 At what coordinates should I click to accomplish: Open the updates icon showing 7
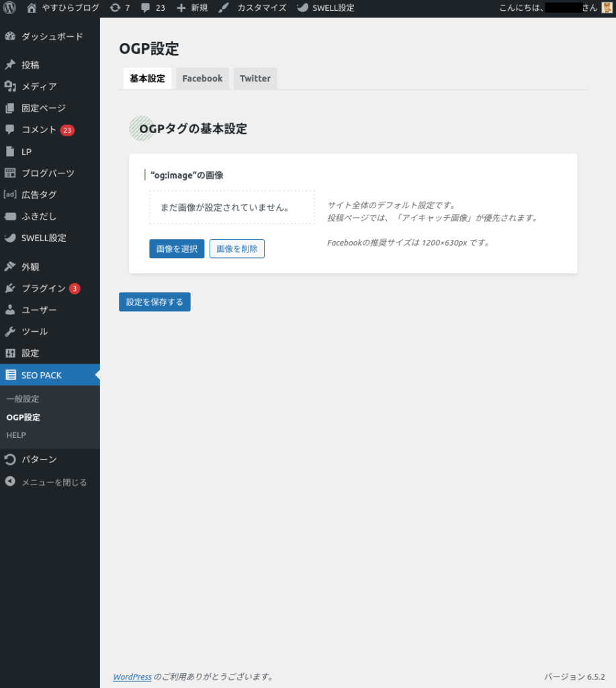pyautogui.click(x=116, y=8)
